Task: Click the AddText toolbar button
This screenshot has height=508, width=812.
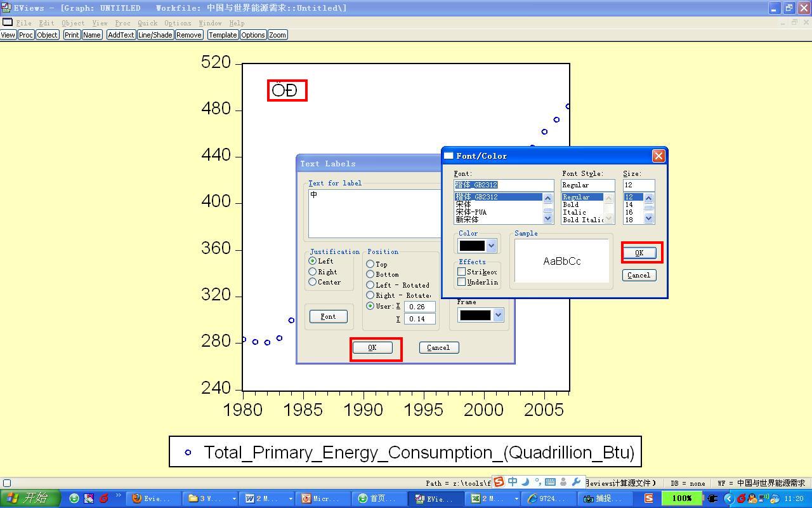Action: [x=121, y=35]
